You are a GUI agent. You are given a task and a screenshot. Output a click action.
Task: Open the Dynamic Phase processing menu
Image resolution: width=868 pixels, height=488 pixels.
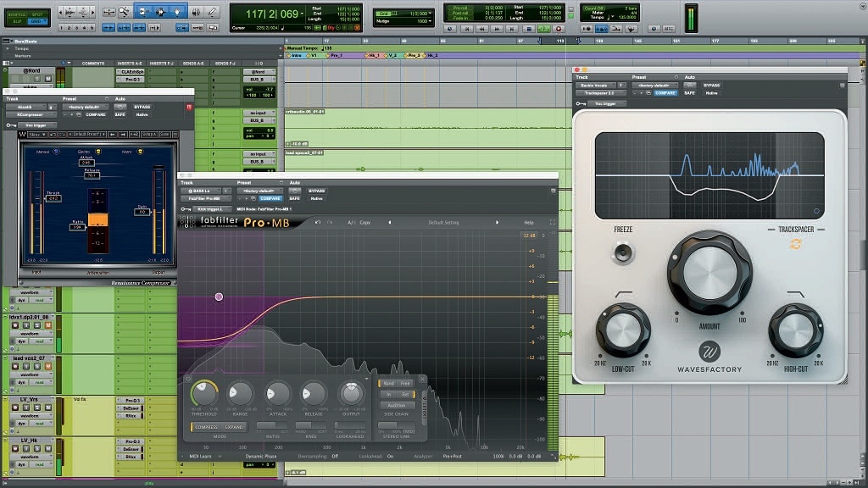[x=261, y=457]
